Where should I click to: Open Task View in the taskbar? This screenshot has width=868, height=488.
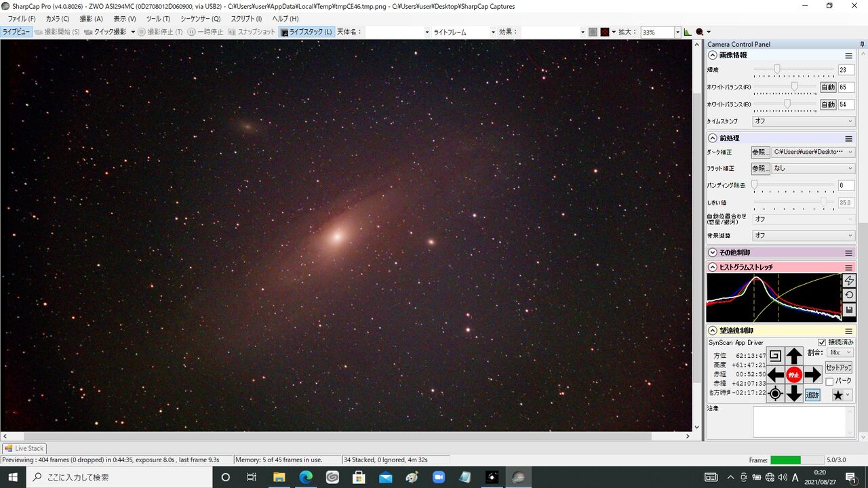[252, 477]
